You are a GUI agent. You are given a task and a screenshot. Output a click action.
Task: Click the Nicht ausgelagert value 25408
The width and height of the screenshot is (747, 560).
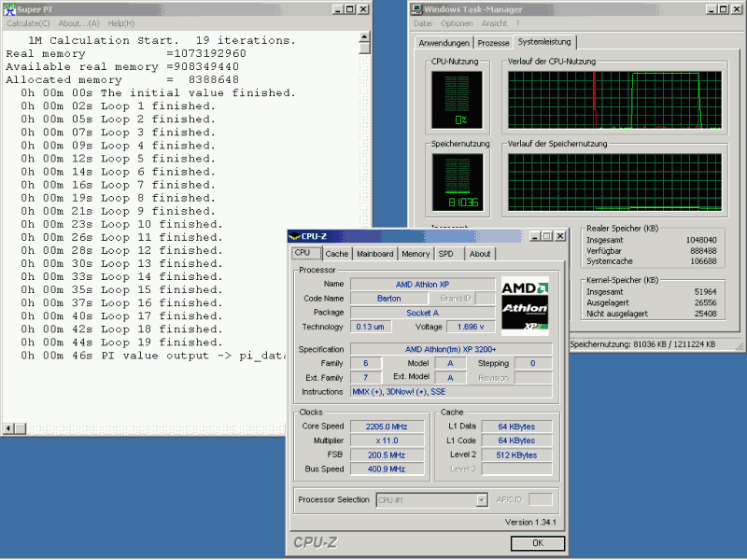pos(705,314)
